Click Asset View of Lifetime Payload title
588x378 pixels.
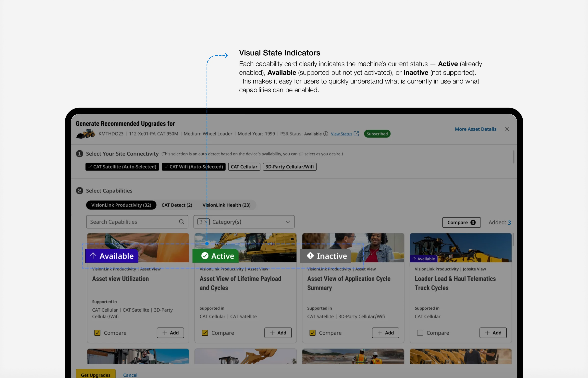coord(240,283)
